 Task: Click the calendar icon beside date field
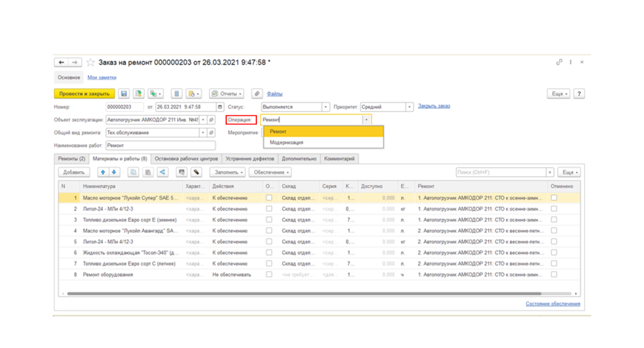(x=220, y=107)
